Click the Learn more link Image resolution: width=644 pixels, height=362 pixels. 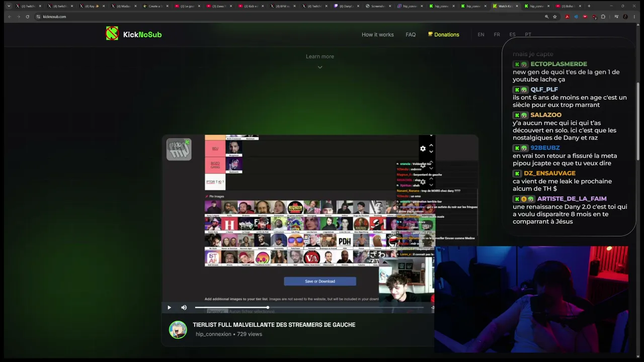[x=320, y=56]
